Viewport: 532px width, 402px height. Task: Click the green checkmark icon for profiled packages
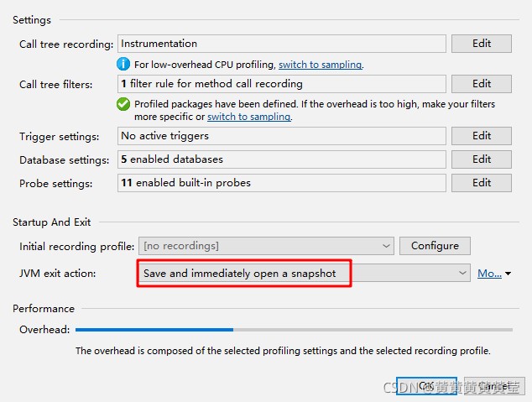click(x=123, y=104)
